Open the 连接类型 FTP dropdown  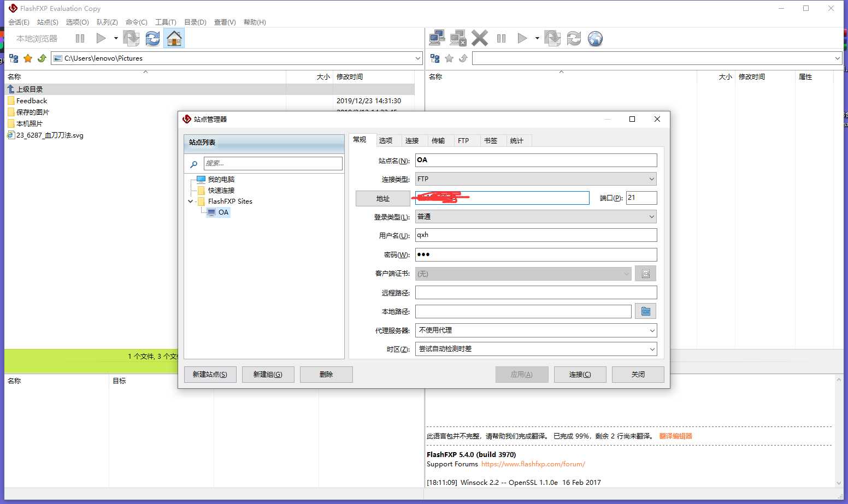536,179
